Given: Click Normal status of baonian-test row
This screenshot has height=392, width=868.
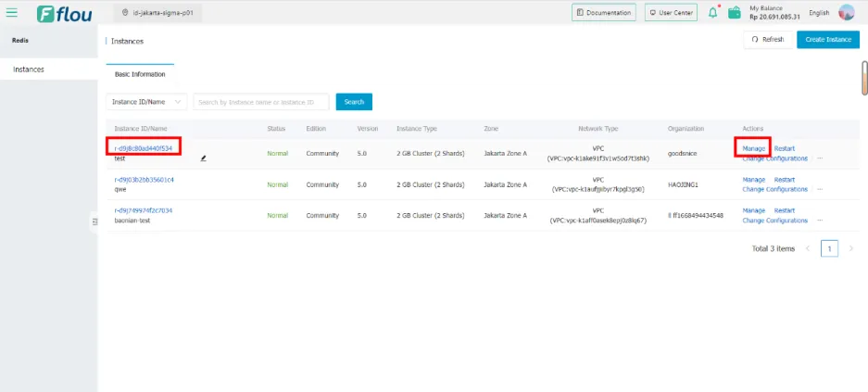Looking at the screenshot, I should coord(277,215).
